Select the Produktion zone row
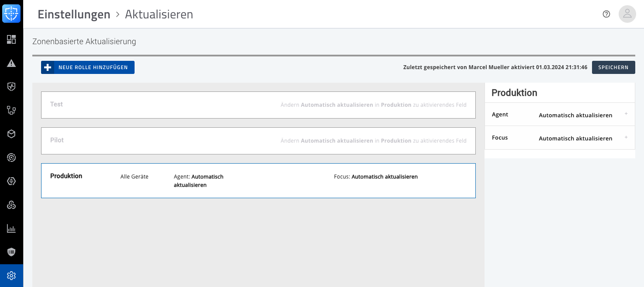Image resolution: width=644 pixels, height=287 pixels. click(x=258, y=181)
